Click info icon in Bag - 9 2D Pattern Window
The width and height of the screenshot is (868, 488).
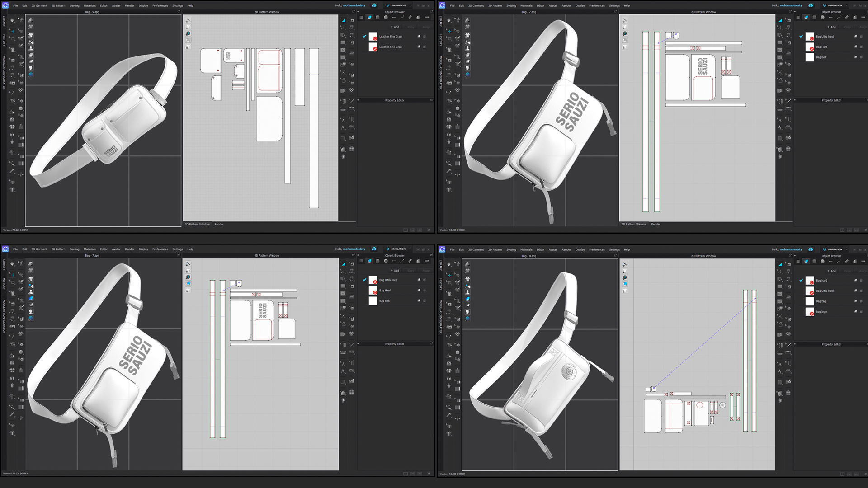click(188, 33)
